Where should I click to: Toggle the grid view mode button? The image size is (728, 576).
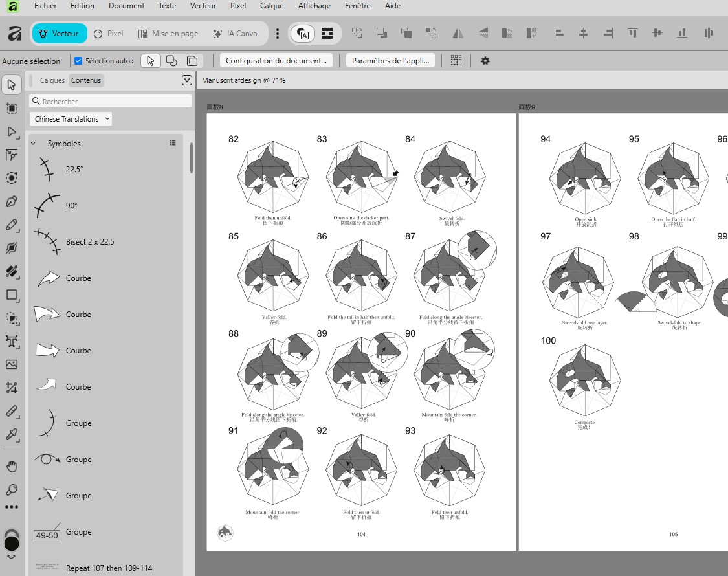coord(327,34)
